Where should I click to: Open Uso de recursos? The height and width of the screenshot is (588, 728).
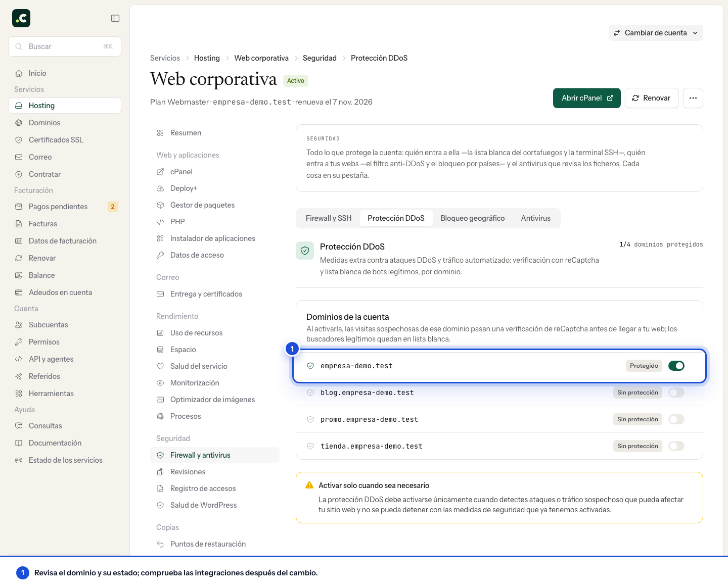point(215,333)
